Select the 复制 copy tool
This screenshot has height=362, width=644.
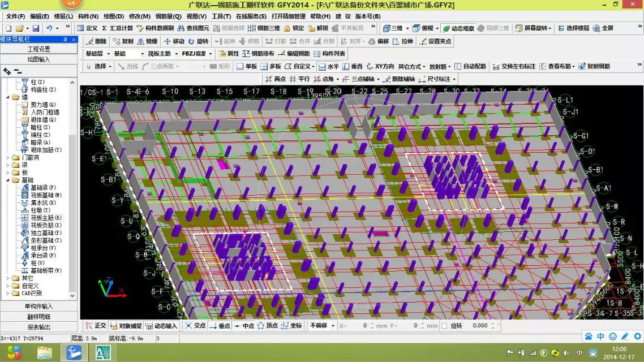point(123,41)
